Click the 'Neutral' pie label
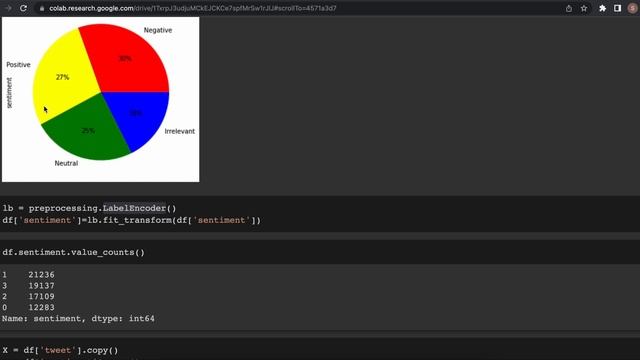 (x=66, y=163)
